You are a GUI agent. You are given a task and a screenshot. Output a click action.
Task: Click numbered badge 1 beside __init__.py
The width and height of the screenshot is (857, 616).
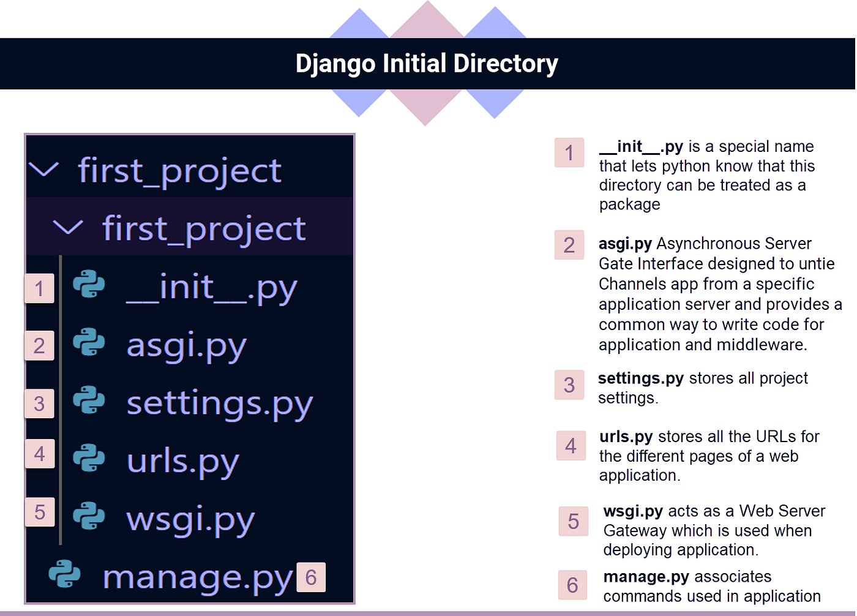pyautogui.click(x=39, y=288)
